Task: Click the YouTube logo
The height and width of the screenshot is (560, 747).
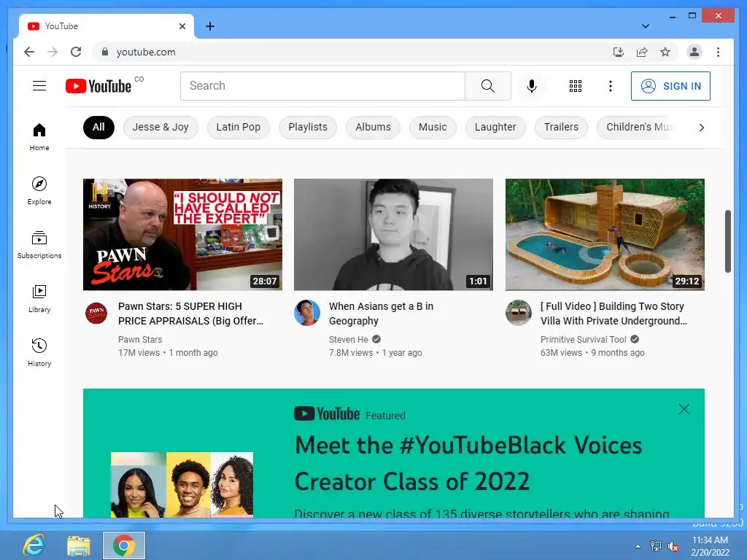Action: tap(98, 86)
